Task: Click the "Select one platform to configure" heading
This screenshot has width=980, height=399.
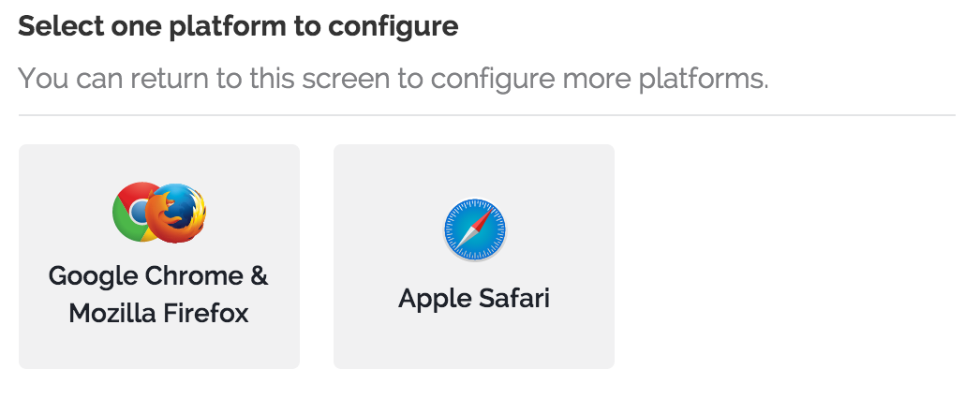Action: pos(238,26)
